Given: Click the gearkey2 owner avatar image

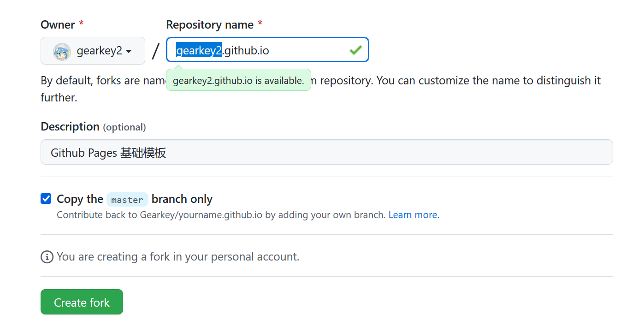Looking at the screenshot, I should (62, 52).
